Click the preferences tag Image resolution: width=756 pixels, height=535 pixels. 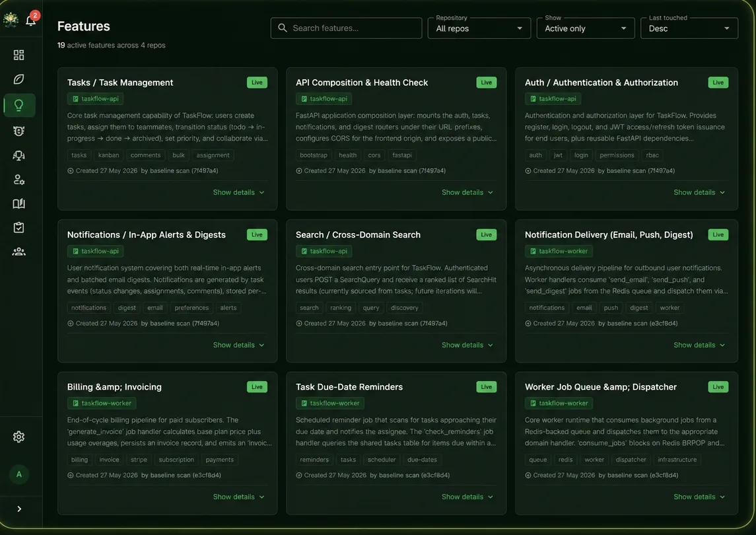pyautogui.click(x=191, y=308)
